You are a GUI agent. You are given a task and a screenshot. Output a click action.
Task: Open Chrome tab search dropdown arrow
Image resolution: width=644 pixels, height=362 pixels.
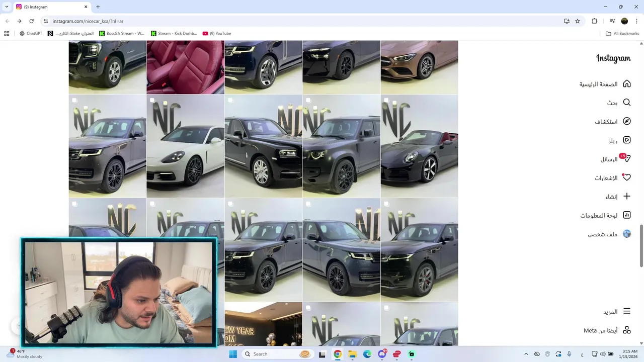pos(7,7)
